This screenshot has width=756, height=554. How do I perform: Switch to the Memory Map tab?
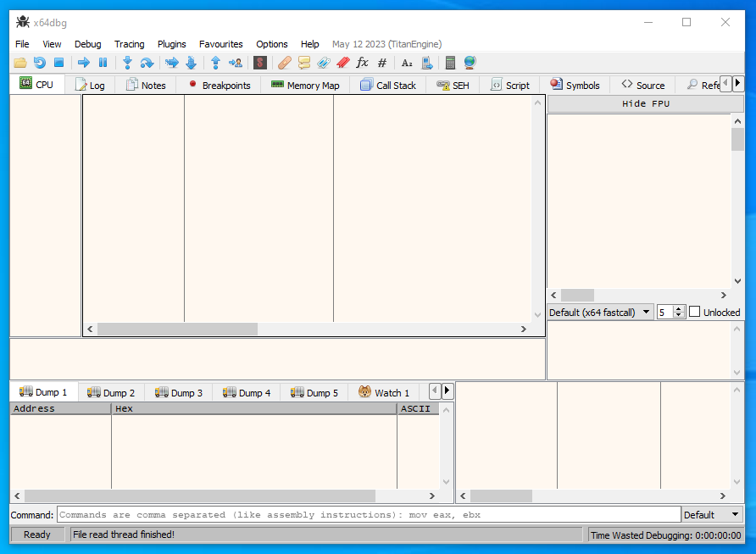click(305, 85)
